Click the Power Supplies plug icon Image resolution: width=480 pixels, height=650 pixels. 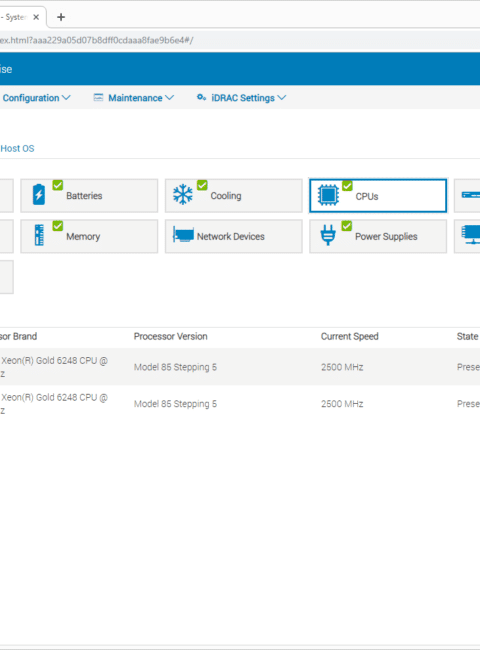[328, 235]
